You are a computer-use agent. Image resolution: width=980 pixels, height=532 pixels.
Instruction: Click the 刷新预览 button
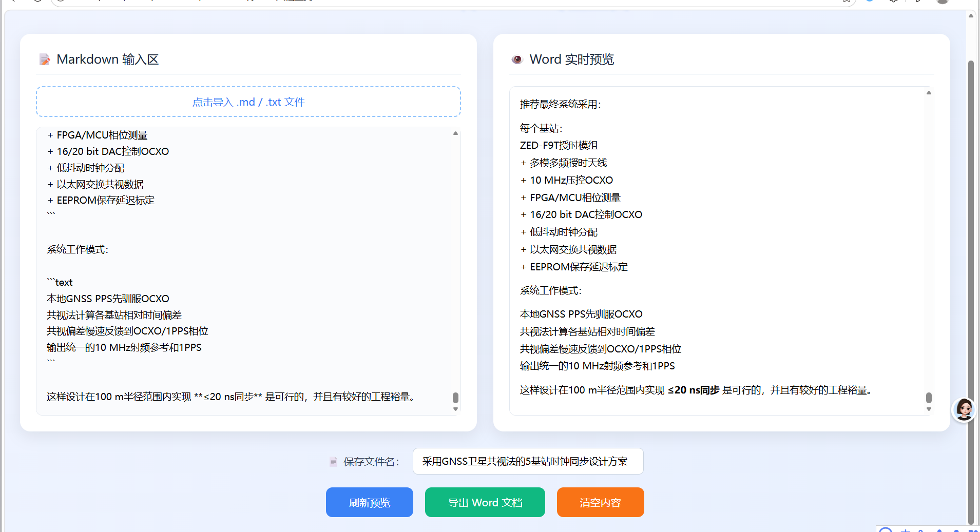[x=370, y=502]
